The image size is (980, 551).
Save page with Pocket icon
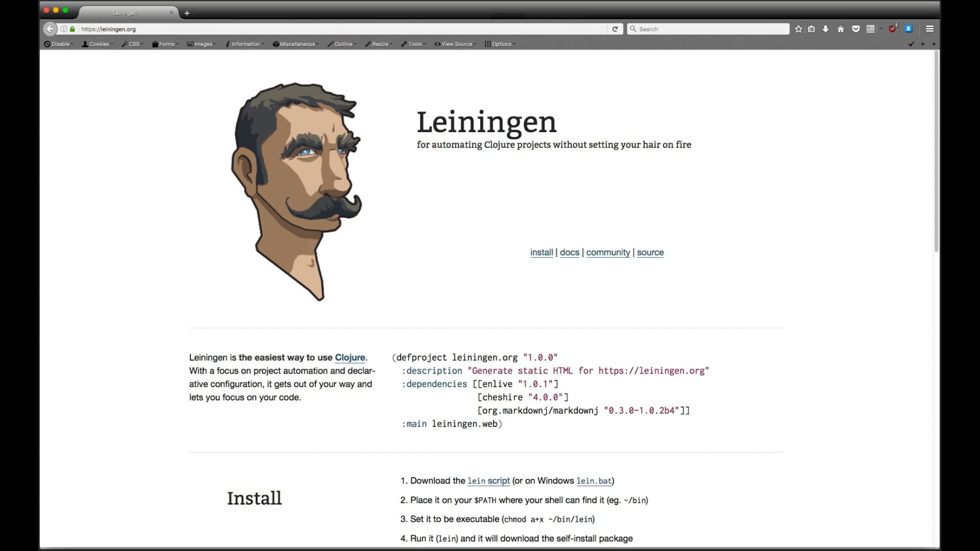tap(856, 29)
